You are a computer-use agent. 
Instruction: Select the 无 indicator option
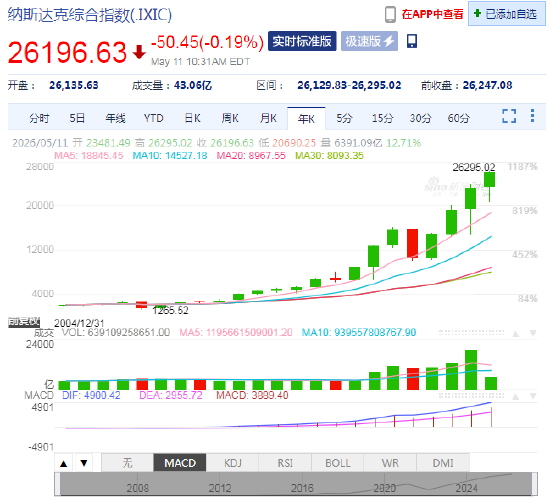(127, 463)
